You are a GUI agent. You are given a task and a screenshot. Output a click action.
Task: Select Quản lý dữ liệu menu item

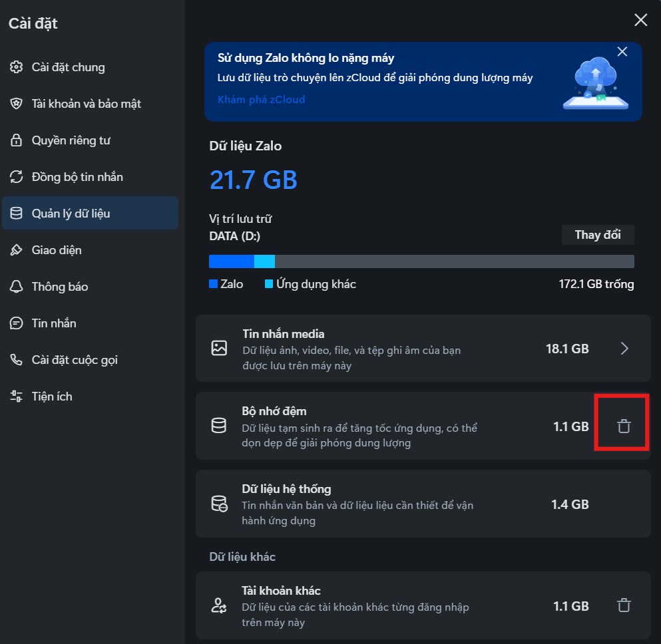click(91, 213)
